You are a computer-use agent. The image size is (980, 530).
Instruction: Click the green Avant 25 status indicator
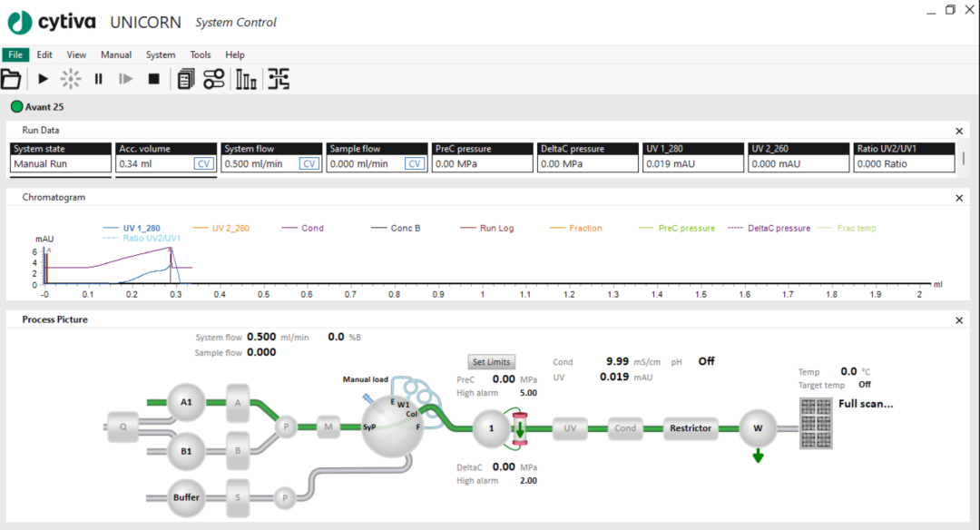pos(17,107)
